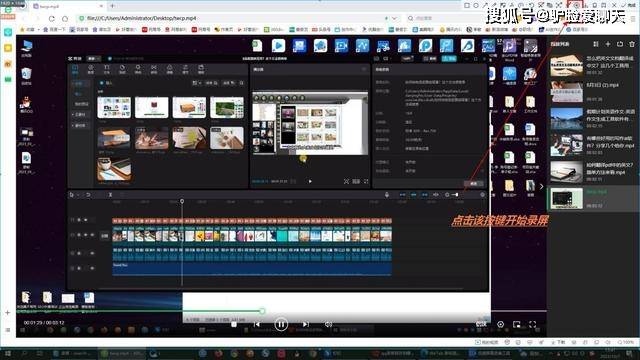
Task: Toggle the playlist loop mode icon
Action: [x=620, y=44]
